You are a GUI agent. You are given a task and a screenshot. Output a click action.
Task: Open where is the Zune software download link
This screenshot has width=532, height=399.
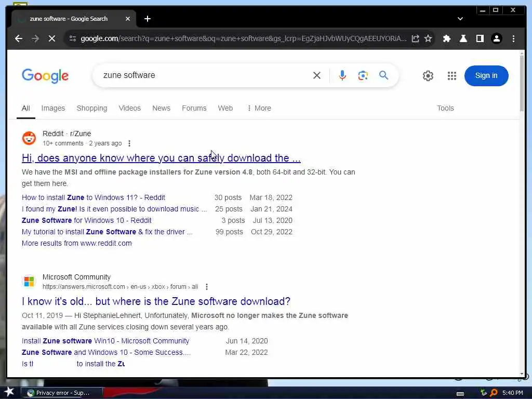tap(156, 301)
